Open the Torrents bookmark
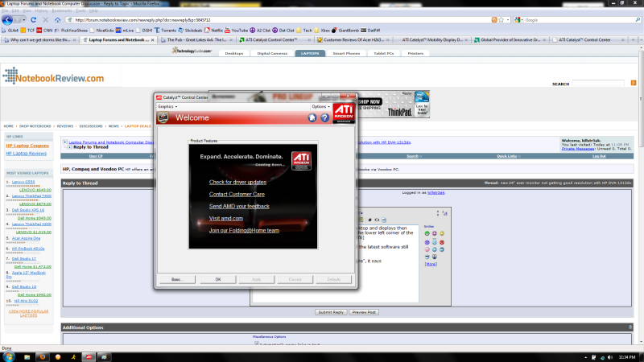 [165, 31]
